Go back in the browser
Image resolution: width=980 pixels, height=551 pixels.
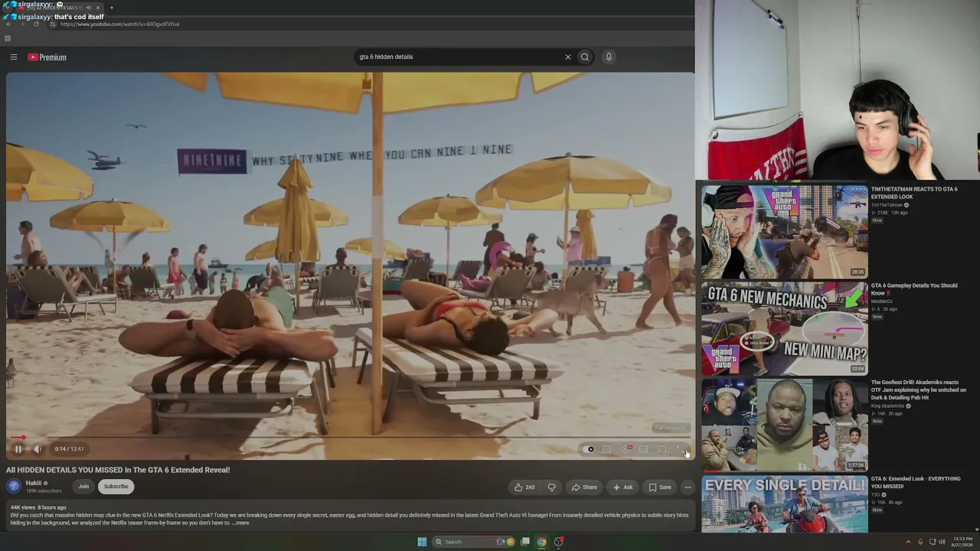tap(8, 24)
